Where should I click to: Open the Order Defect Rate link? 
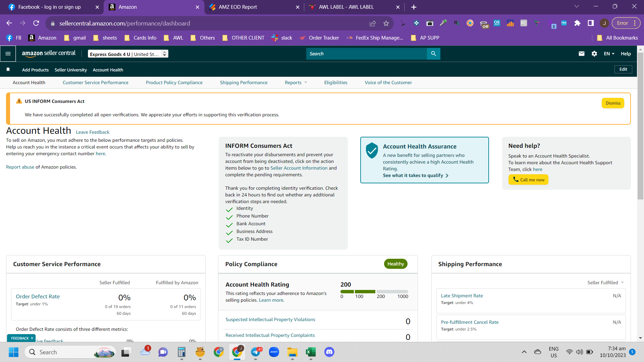pos(38,296)
